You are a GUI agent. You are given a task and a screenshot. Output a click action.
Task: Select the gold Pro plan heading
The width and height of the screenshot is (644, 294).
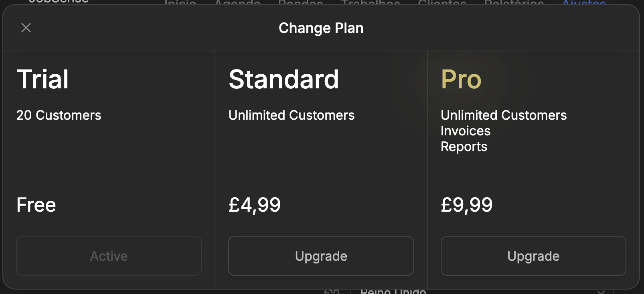[x=461, y=79]
